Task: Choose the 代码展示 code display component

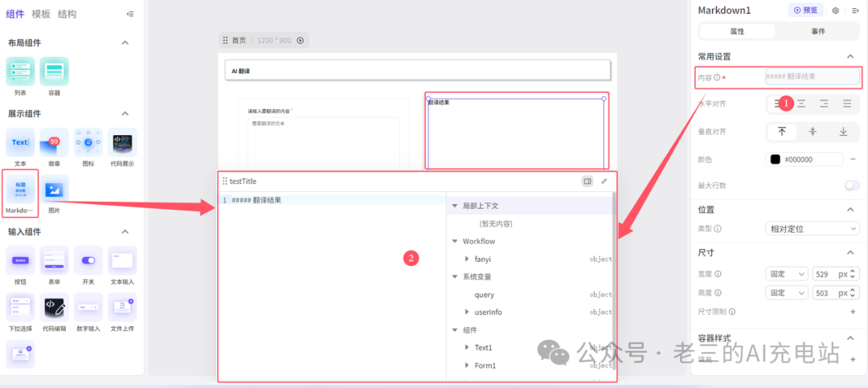Action: tap(122, 142)
